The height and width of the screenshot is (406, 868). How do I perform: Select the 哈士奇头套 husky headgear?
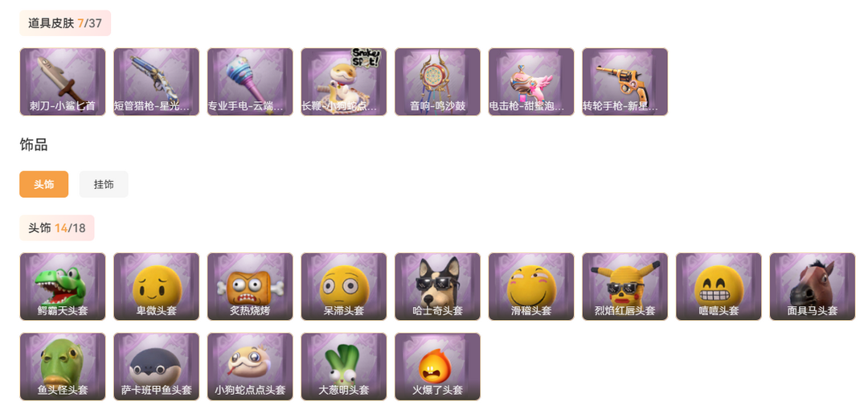click(437, 287)
